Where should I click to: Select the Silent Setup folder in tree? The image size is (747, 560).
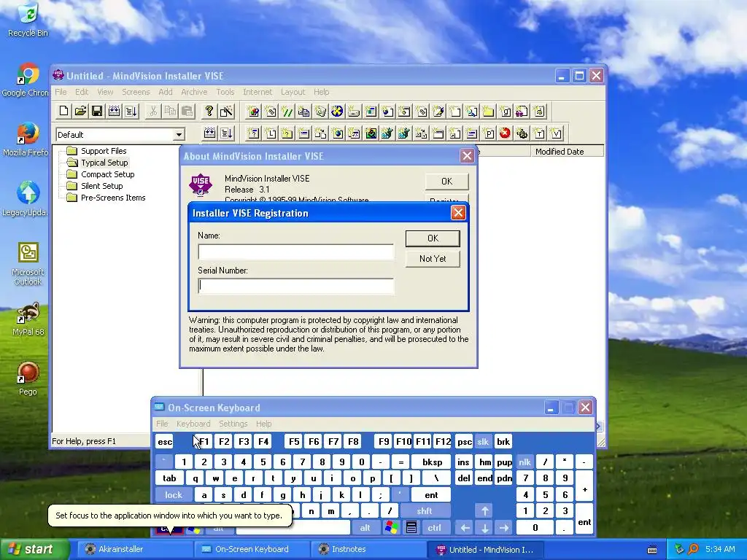101,186
